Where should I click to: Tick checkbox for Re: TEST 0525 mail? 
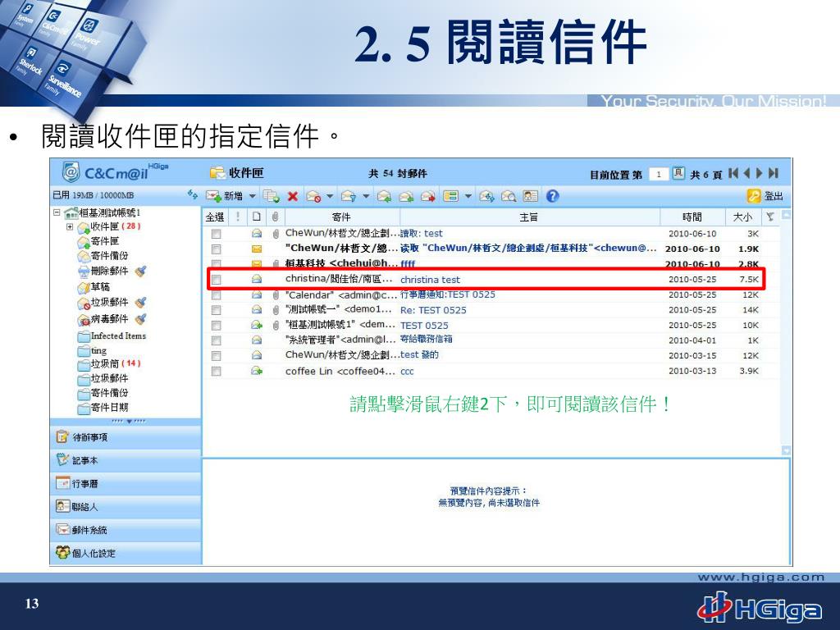216,310
